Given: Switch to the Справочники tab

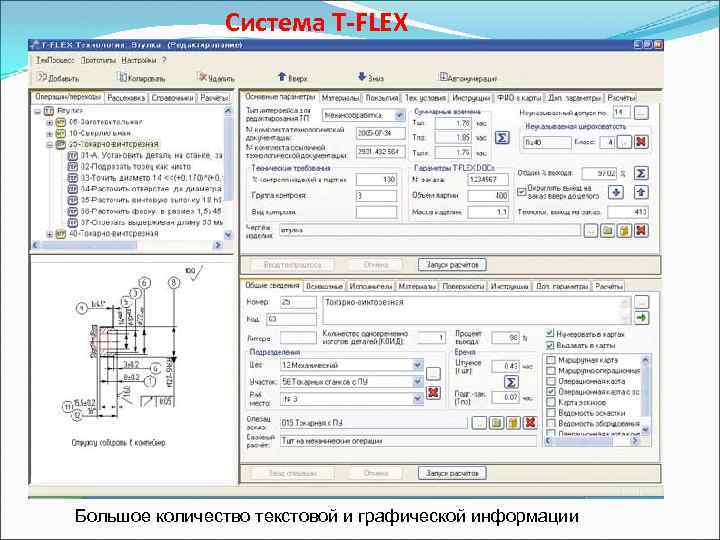Looking at the screenshot, I should pos(173,98).
